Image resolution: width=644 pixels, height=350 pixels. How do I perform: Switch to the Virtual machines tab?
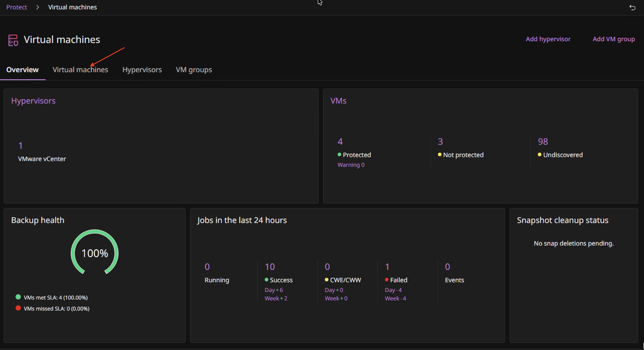tap(80, 69)
